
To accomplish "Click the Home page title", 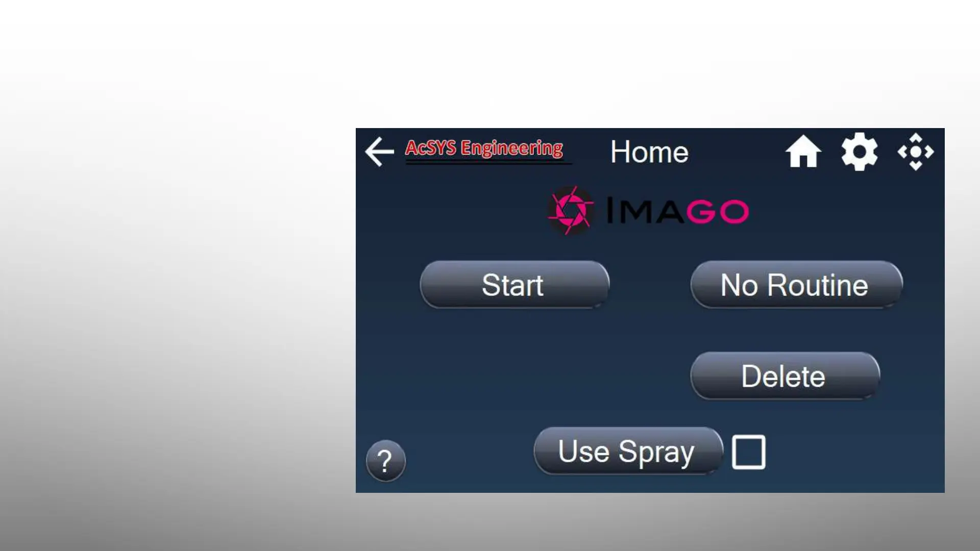I will [649, 152].
